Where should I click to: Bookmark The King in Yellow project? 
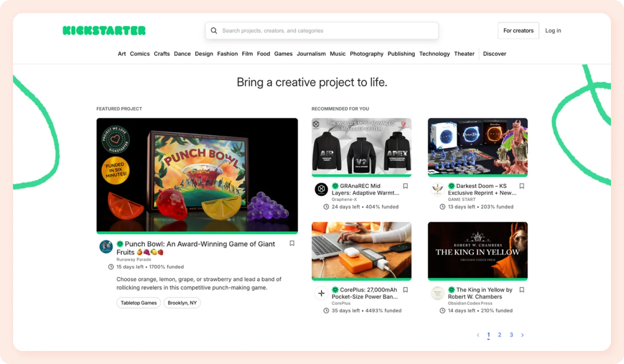coord(521,290)
